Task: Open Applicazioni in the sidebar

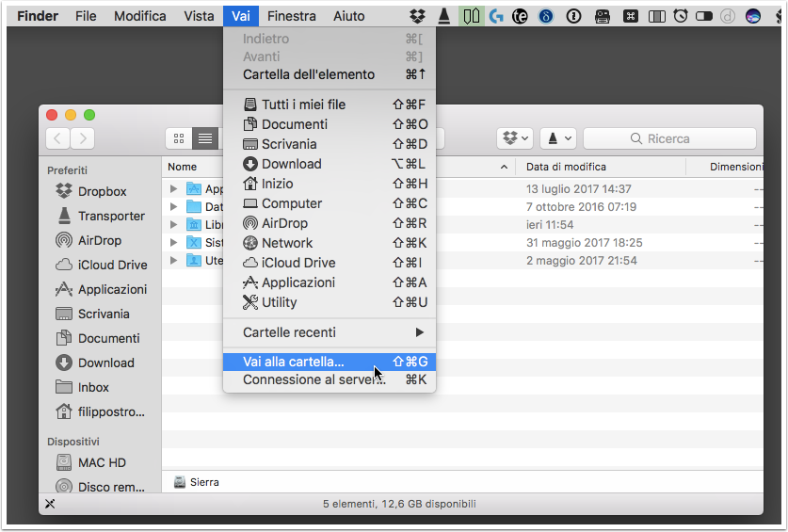Action: pos(101,290)
